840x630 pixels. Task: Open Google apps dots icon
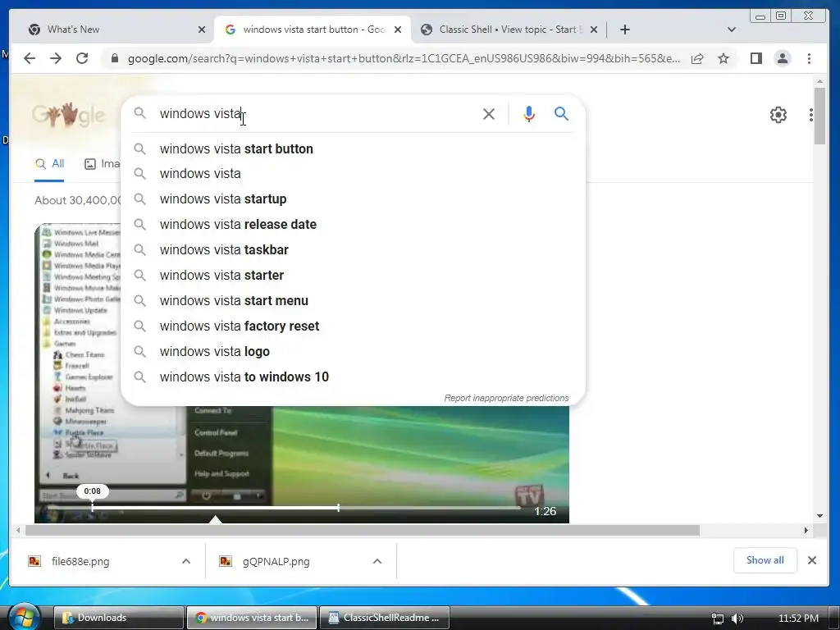[811, 115]
